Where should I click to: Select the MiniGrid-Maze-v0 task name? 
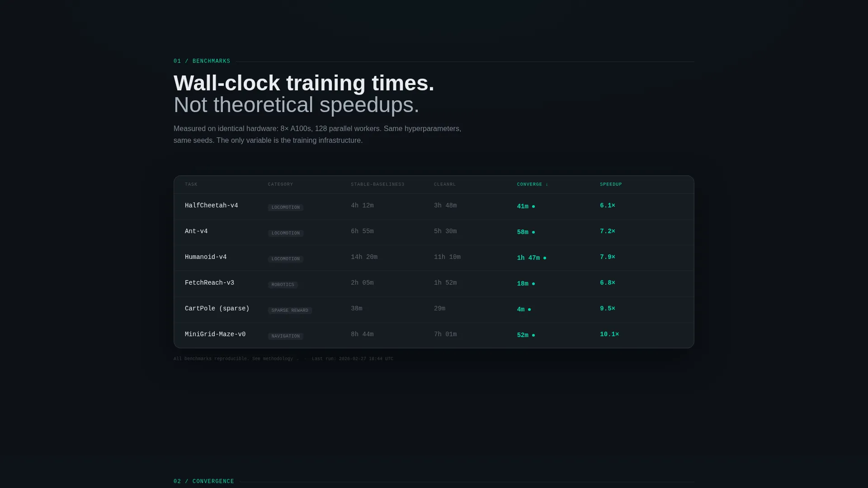[x=215, y=334]
